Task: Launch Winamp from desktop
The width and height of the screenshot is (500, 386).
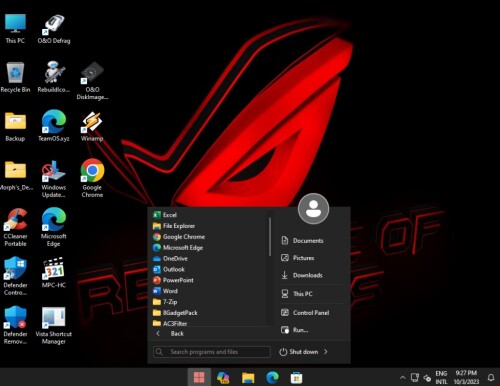Action: pyautogui.click(x=92, y=127)
